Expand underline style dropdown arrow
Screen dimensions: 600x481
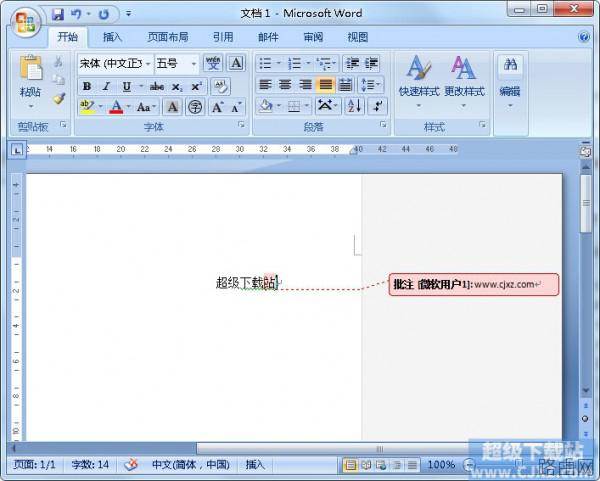tap(141, 86)
